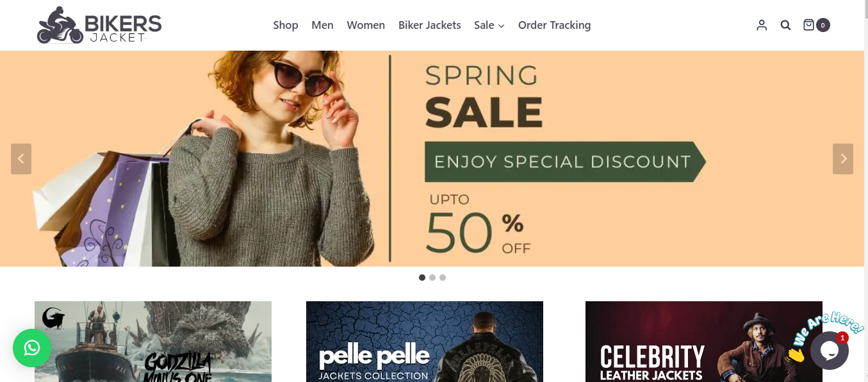The width and height of the screenshot is (868, 382).
Task: Open the Celebrity Leather Jackets banner
Action: (x=704, y=342)
